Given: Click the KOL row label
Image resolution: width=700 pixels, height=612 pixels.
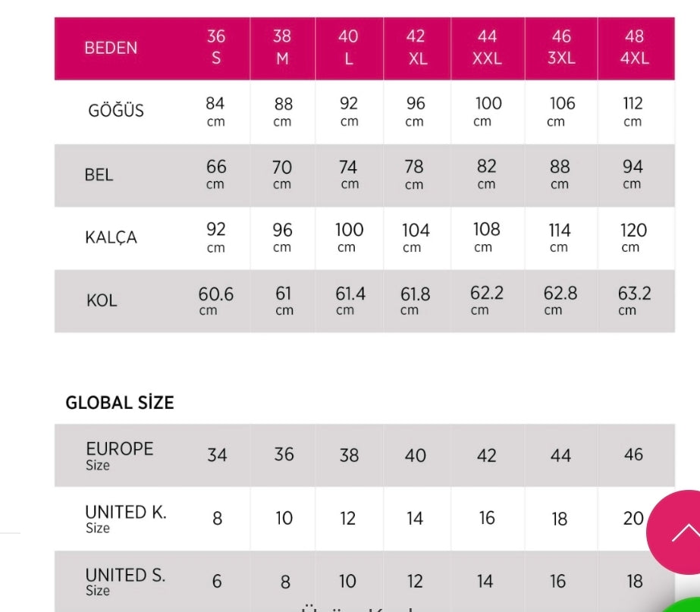Looking at the screenshot, I should point(102,300).
